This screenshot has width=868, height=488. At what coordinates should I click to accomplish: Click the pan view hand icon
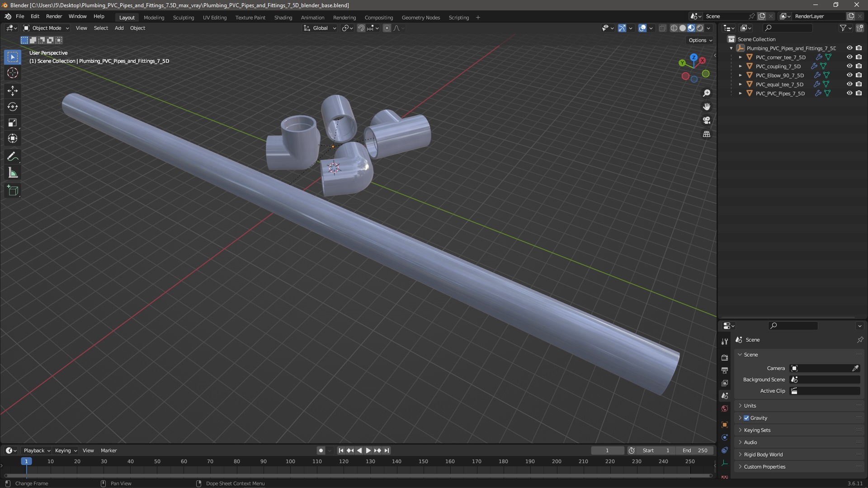707,107
